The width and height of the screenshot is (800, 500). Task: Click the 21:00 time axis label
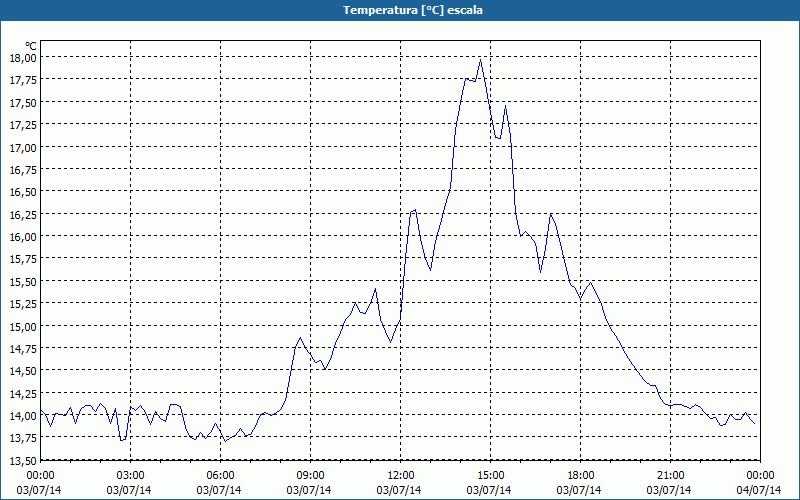(670, 476)
